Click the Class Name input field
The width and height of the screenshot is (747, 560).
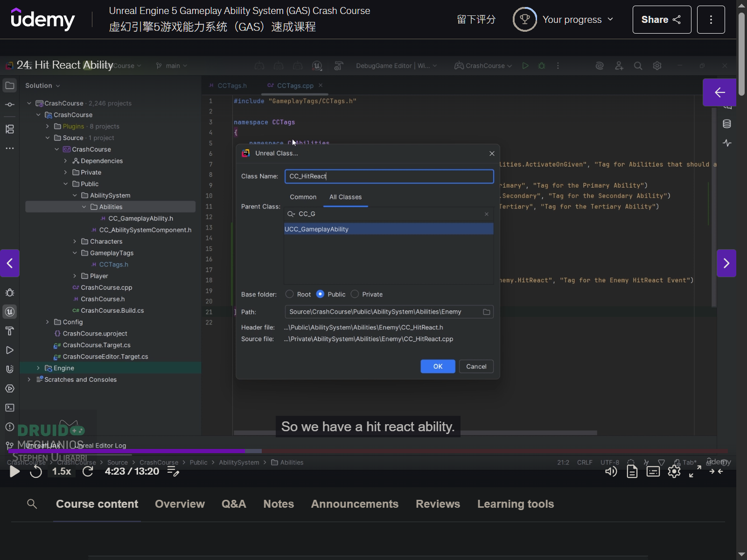coord(389,176)
